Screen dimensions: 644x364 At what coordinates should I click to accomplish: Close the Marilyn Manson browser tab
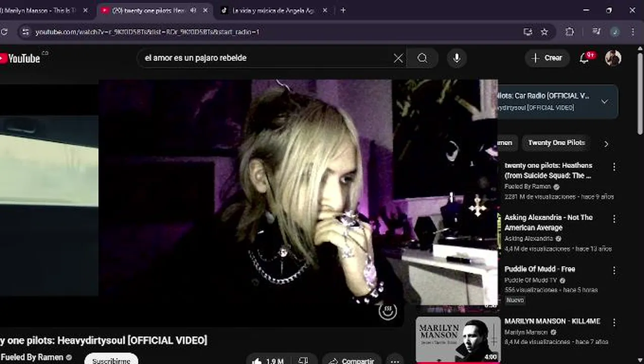[85, 10]
